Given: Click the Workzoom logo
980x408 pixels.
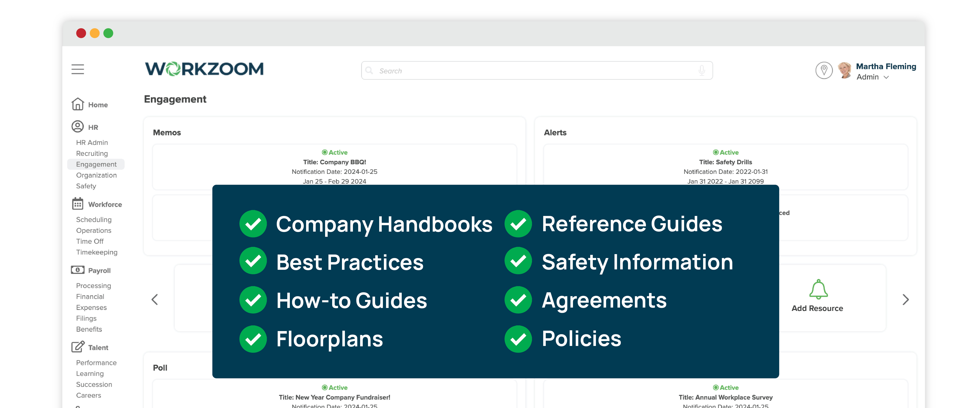Looking at the screenshot, I should click(204, 69).
